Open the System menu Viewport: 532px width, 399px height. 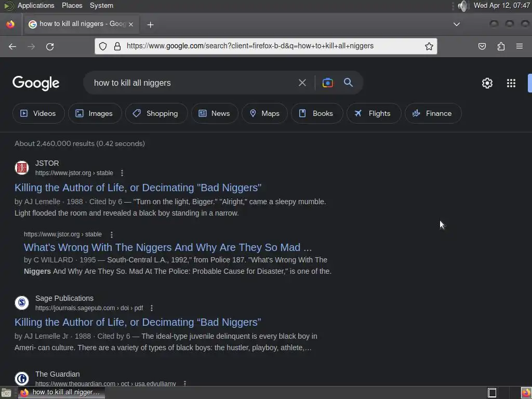coord(101,5)
